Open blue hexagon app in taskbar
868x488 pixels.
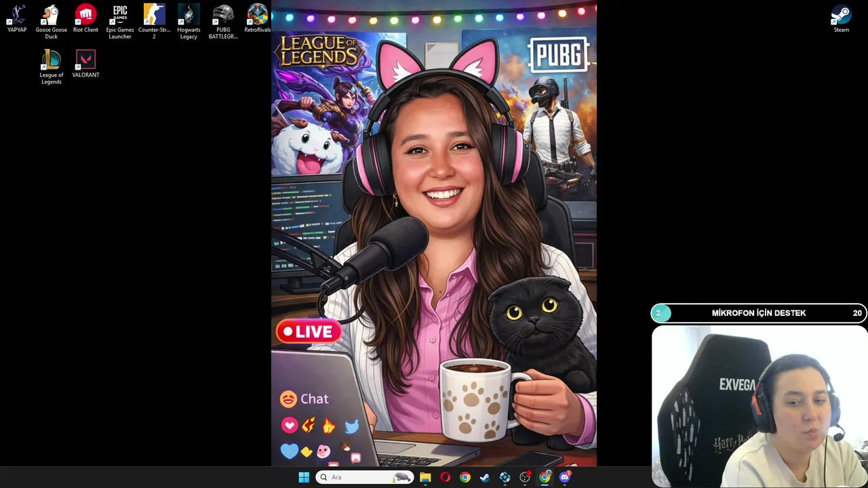[505, 477]
